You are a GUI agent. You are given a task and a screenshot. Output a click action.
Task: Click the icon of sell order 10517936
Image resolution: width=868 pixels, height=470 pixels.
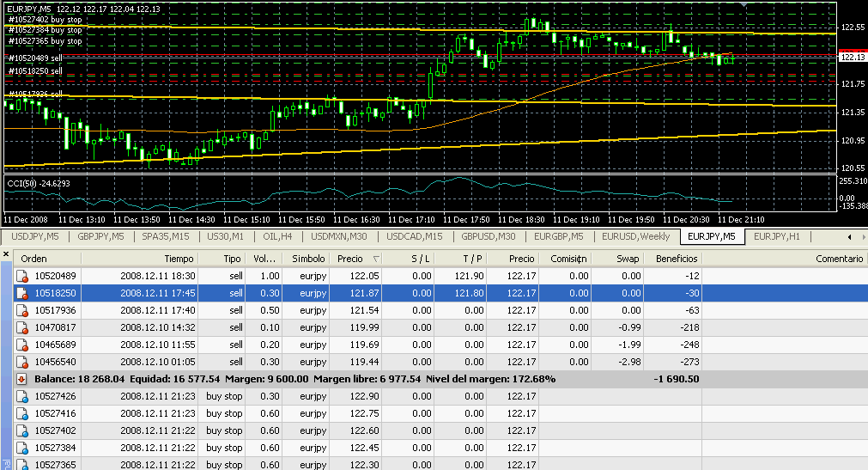(x=23, y=310)
